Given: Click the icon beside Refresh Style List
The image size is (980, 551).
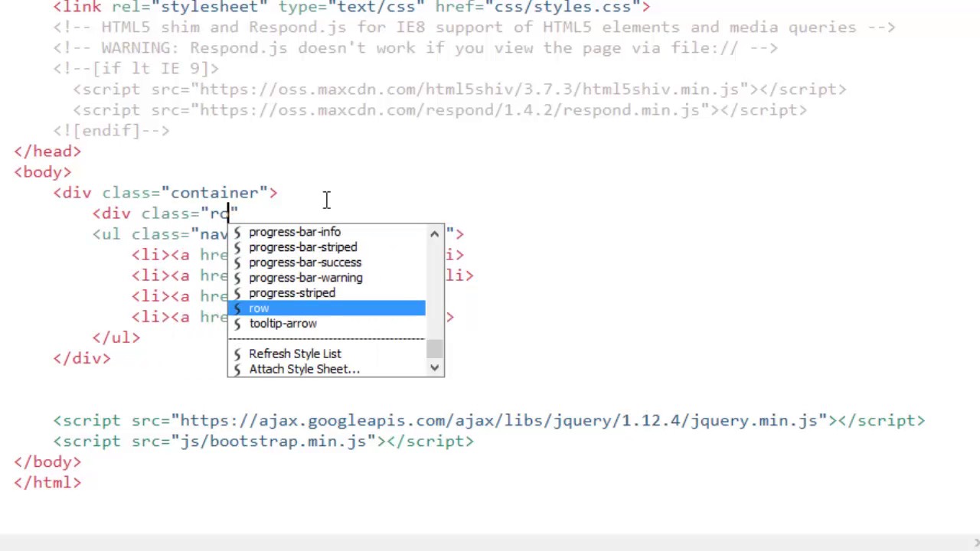Looking at the screenshot, I should point(237,354).
